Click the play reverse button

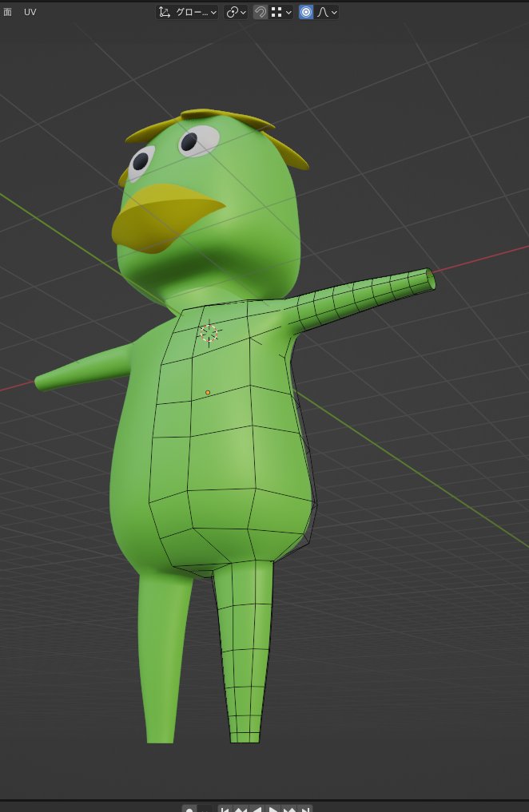click(258, 808)
